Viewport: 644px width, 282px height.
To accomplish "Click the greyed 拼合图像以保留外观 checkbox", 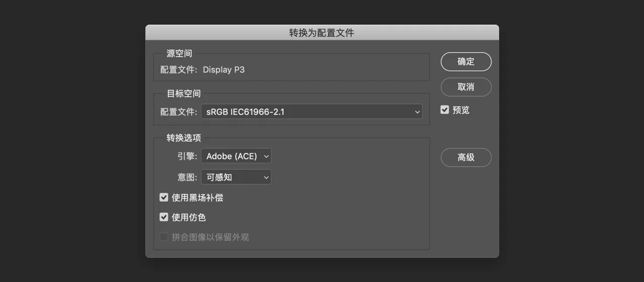I will (164, 237).
